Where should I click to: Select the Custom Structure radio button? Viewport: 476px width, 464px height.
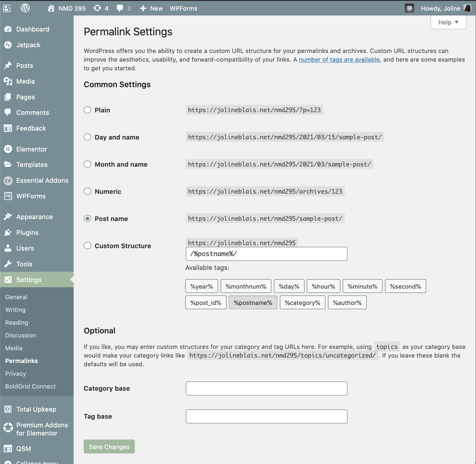[x=87, y=246]
